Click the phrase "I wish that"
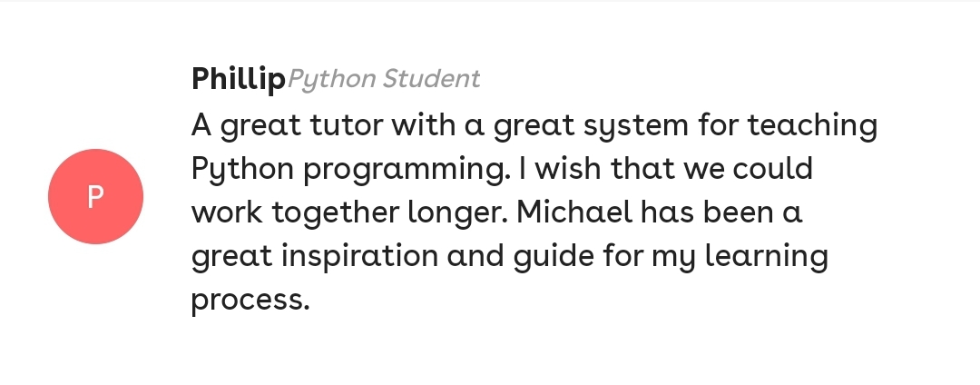The image size is (980, 385). 599,170
